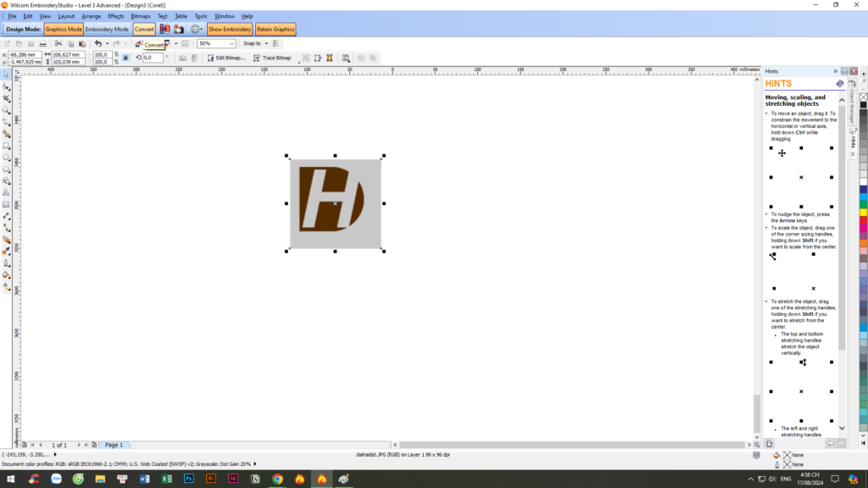Image resolution: width=868 pixels, height=488 pixels.
Task: Open the Arrange menu
Action: click(x=91, y=17)
